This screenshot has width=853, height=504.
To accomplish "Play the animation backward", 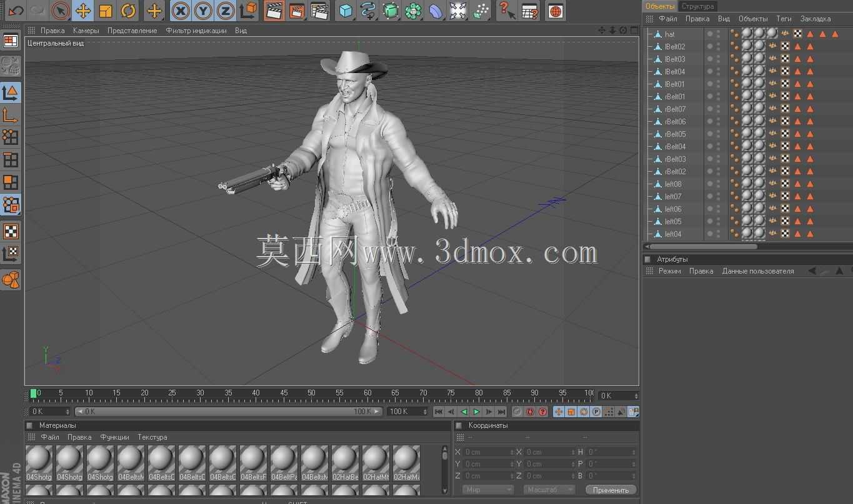I will point(464,412).
